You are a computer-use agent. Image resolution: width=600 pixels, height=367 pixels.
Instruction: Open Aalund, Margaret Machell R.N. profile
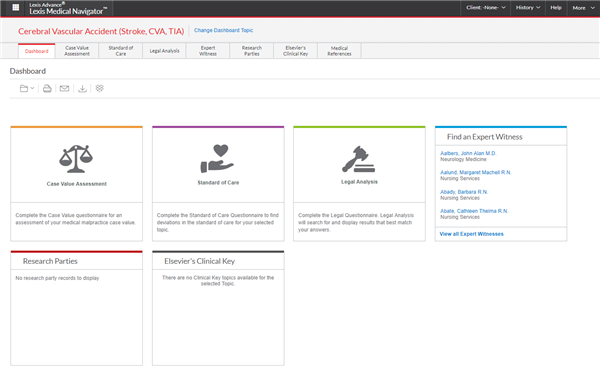[x=475, y=173]
